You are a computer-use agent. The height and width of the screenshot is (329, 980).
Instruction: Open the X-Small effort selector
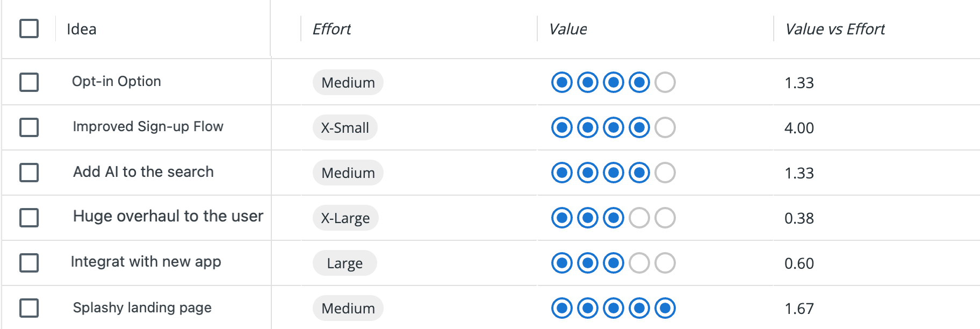[x=345, y=127]
